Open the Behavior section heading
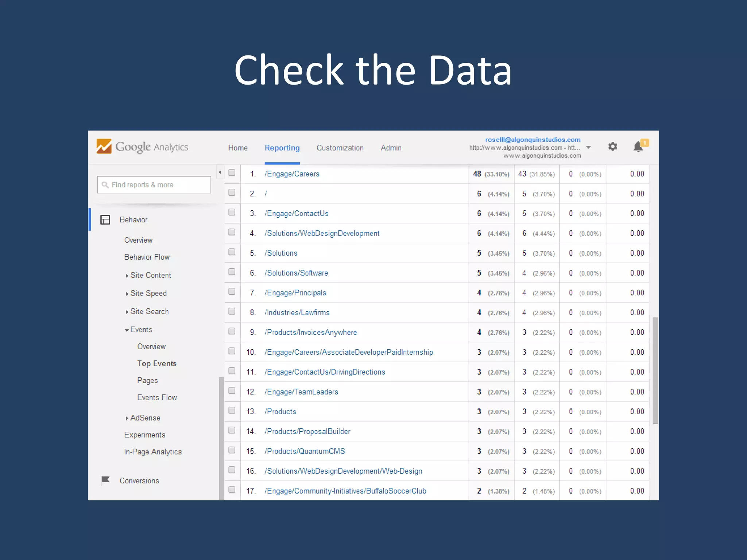The width and height of the screenshot is (747, 560). [x=133, y=220]
